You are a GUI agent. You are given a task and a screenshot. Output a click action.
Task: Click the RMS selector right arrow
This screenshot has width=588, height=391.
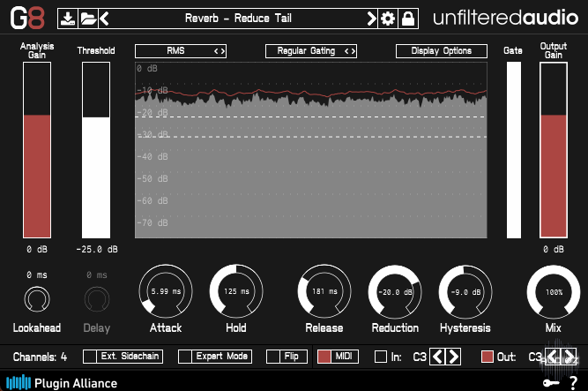click(x=223, y=51)
